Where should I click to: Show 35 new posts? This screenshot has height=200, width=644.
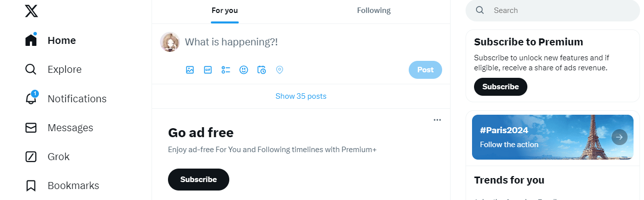(301, 96)
